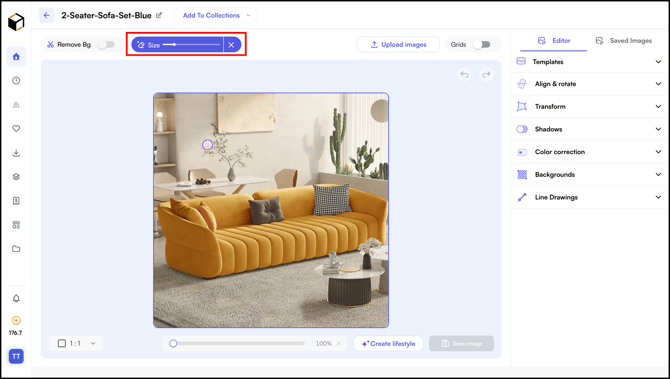Open the document sidebar icon
Viewport: 670px width, 379px height.
(x=16, y=201)
